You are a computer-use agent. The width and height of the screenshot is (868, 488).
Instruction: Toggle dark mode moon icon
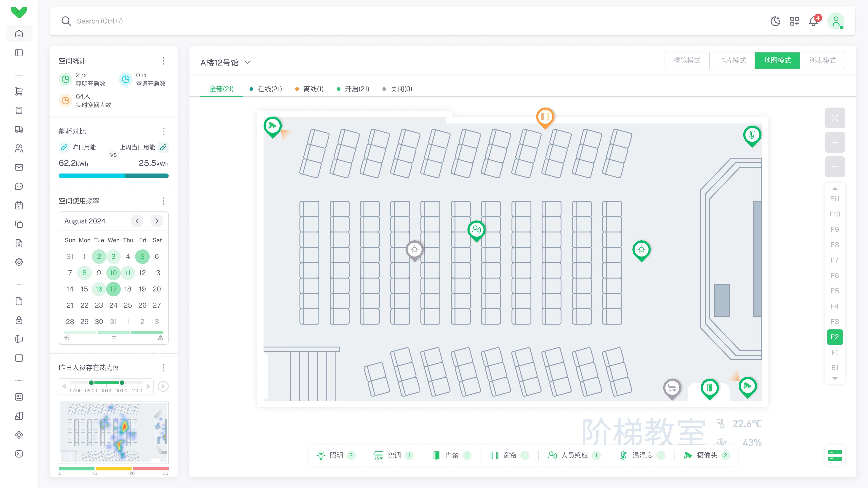click(775, 21)
